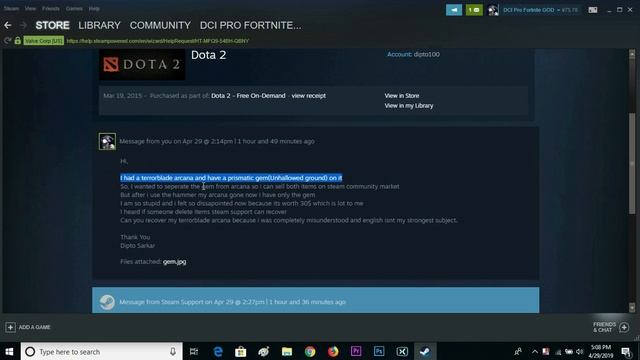Click the Steam Support logo icon
The height and width of the screenshot is (360, 640).
[x=107, y=302]
